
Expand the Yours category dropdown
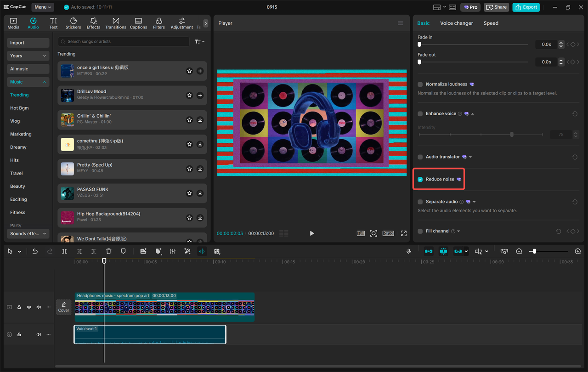click(28, 56)
